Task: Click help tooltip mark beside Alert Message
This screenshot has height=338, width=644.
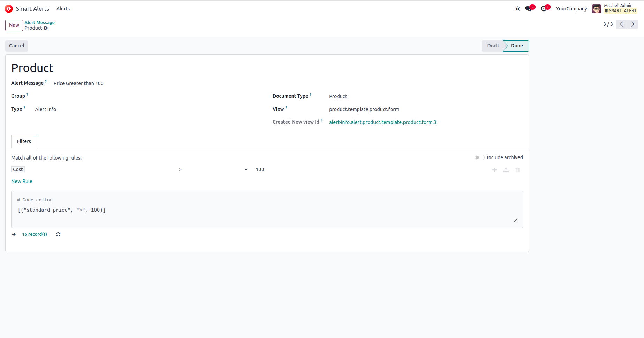Action: [x=46, y=82]
